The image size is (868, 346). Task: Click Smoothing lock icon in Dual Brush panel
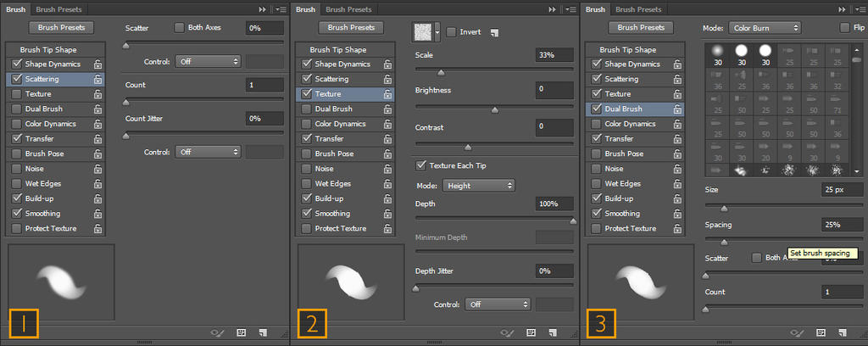[x=677, y=214]
